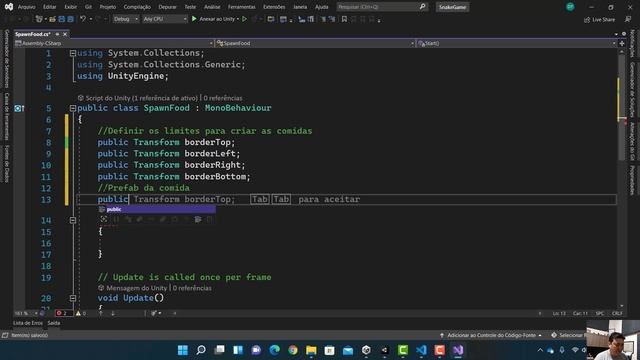Select the SpawnFood.cs tab
Viewport: 640px width, 360px height.
pyautogui.click(x=33, y=34)
